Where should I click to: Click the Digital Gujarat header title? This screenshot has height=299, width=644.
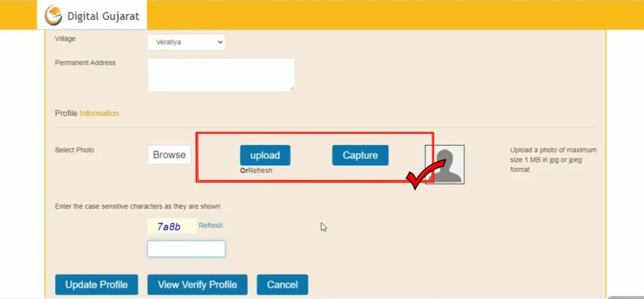coord(103,16)
